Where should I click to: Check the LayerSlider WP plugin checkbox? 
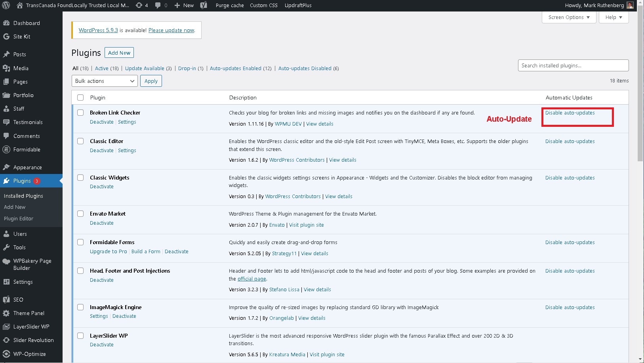pyautogui.click(x=80, y=336)
